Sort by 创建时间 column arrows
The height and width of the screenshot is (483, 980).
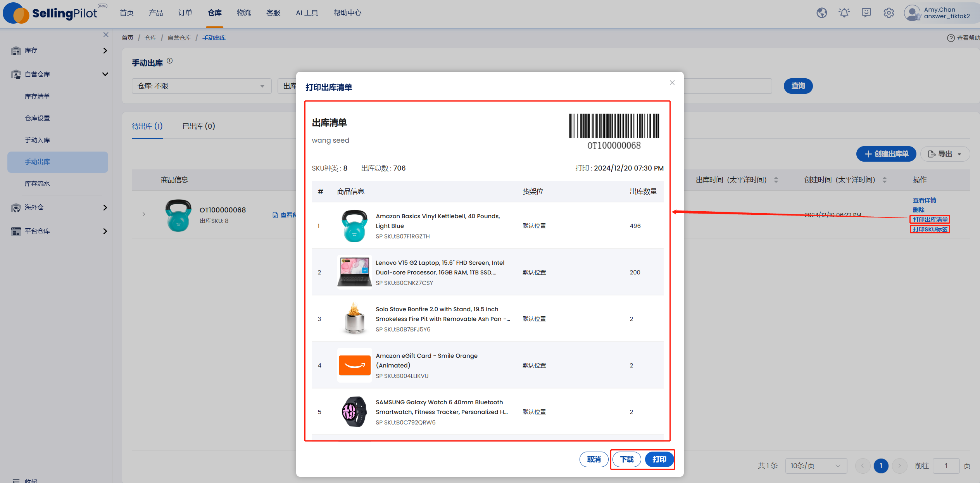point(885,180)
